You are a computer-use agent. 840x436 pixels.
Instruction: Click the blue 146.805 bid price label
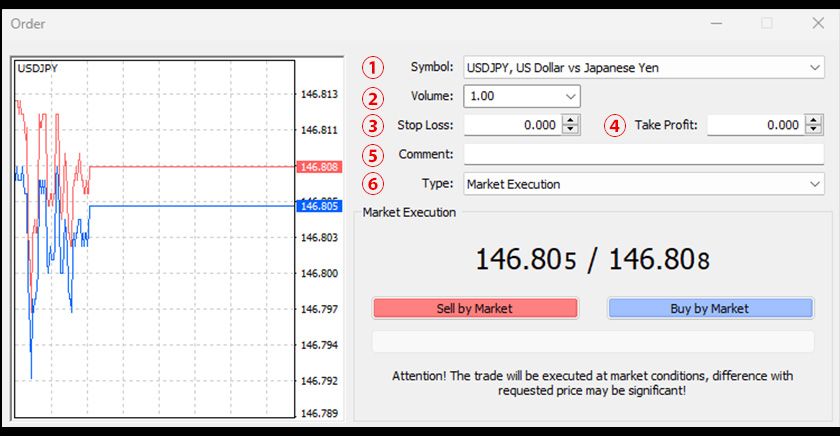pyautogui.click(x=318, y=206)
